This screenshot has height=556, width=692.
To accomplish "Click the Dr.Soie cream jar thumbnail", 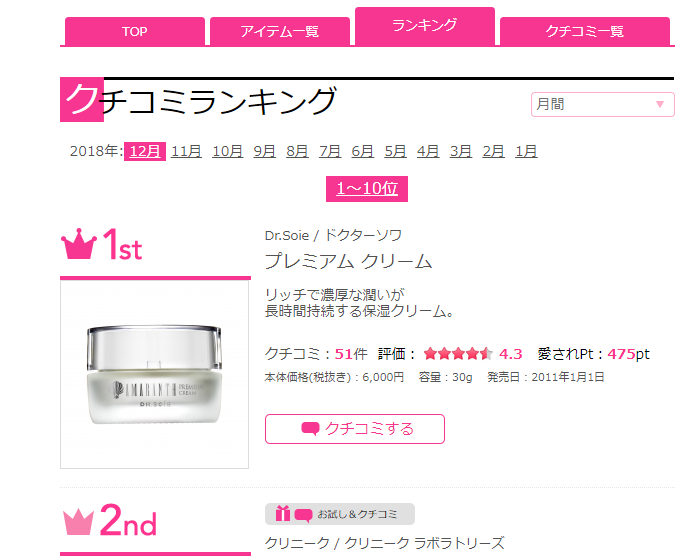I will [154, 375].
